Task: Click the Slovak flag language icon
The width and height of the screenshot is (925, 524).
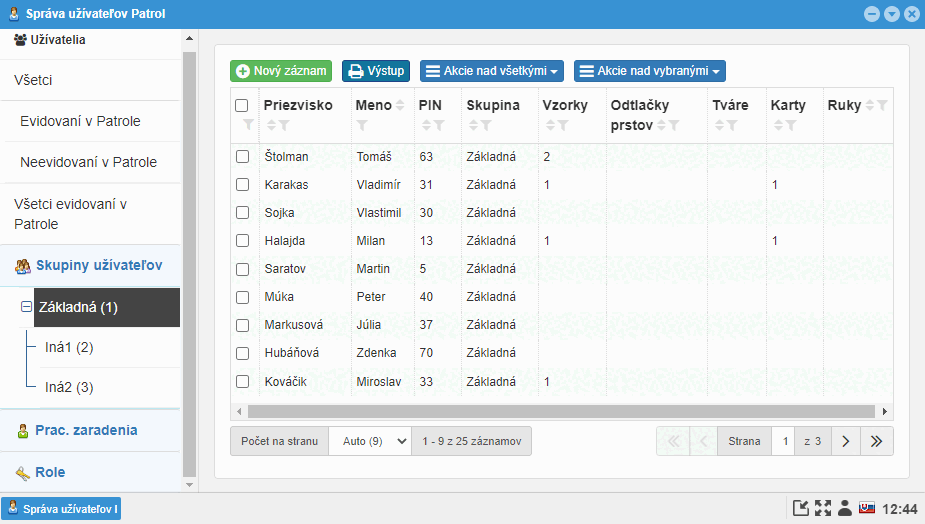Action: [867, 507]
